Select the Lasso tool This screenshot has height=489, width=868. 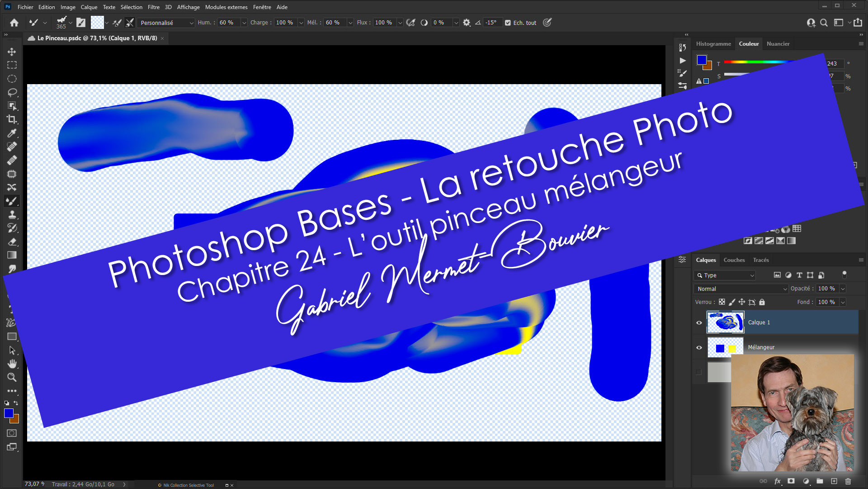click(x=12, y=92)
